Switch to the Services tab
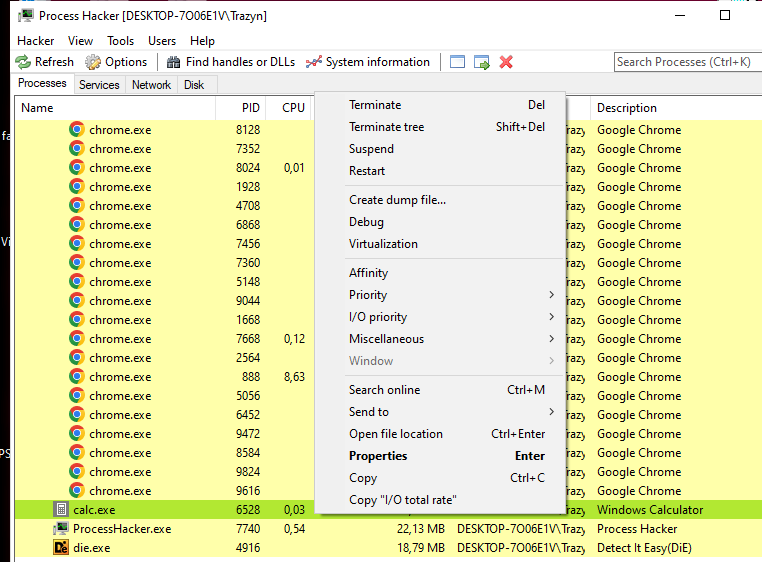This screenshot has width=762, height=562. click(99, 85)
